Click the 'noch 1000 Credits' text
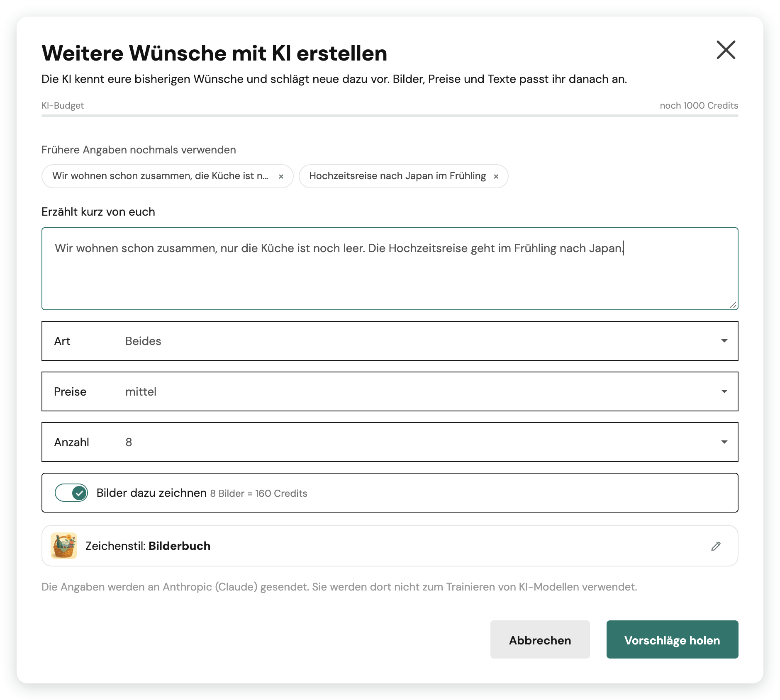This screenshot has height=700, width=780. tap(699, 105)
